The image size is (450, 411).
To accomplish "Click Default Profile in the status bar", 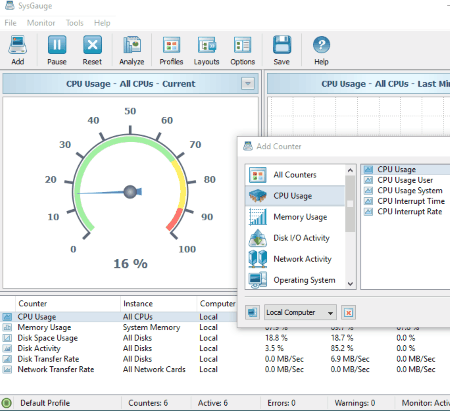I will click(x=45, y=403).
